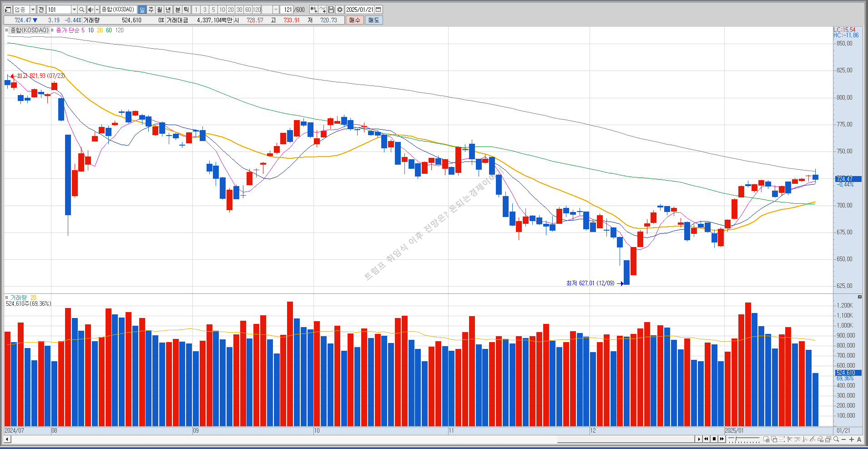868x449 pixels.
Task: Click the 종합(KOSDAQ) chart legend label
Action: (30, 30)
